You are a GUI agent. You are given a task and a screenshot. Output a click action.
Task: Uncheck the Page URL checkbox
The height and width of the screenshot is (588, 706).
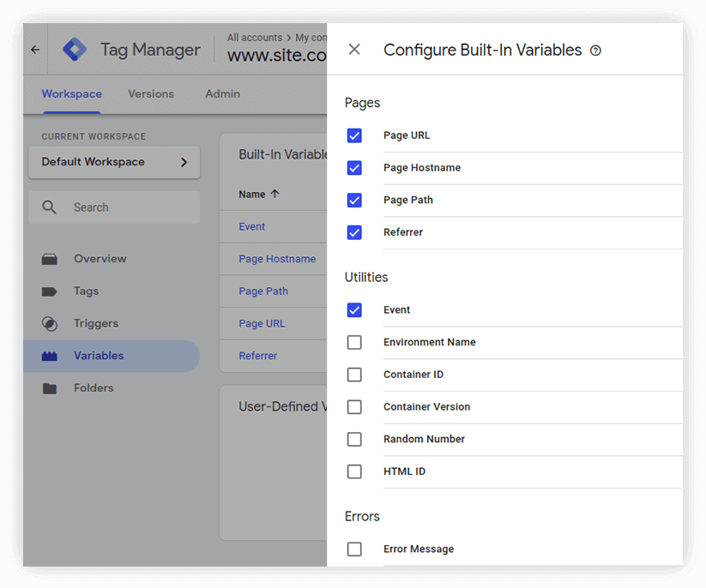tap(354, 135)
